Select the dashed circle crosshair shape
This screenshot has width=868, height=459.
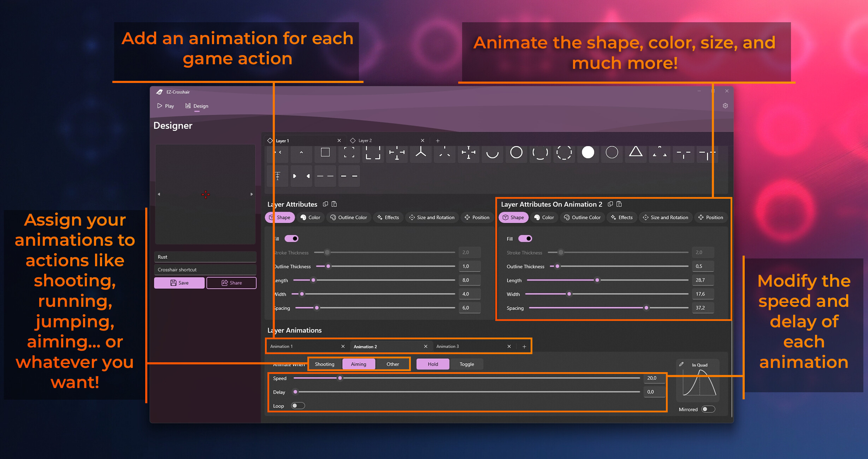pos(564,153)
